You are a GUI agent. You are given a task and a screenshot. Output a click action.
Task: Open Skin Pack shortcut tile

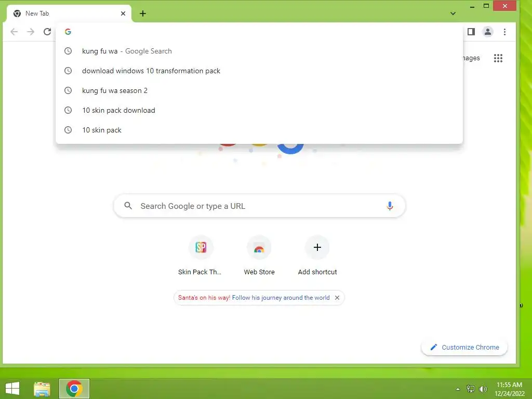click(201, 255)
